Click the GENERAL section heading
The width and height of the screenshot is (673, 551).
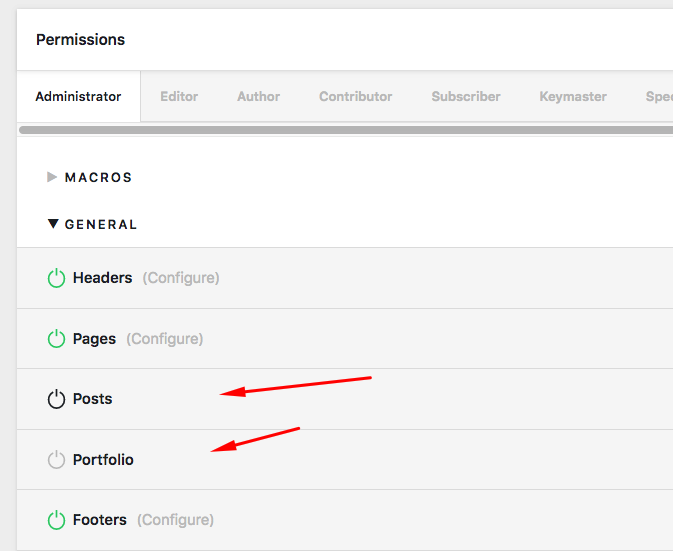coord(101,224)
